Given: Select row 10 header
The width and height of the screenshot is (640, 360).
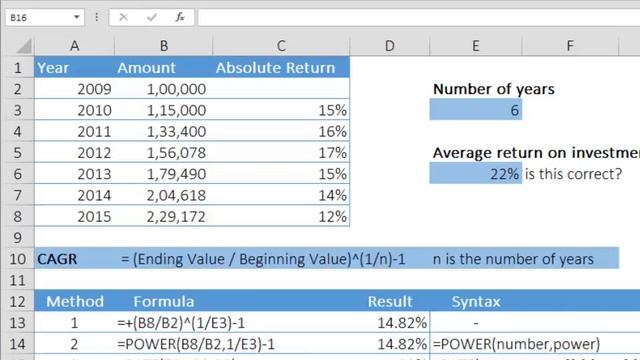Looking at the screenshot, I should click(17, 259).
